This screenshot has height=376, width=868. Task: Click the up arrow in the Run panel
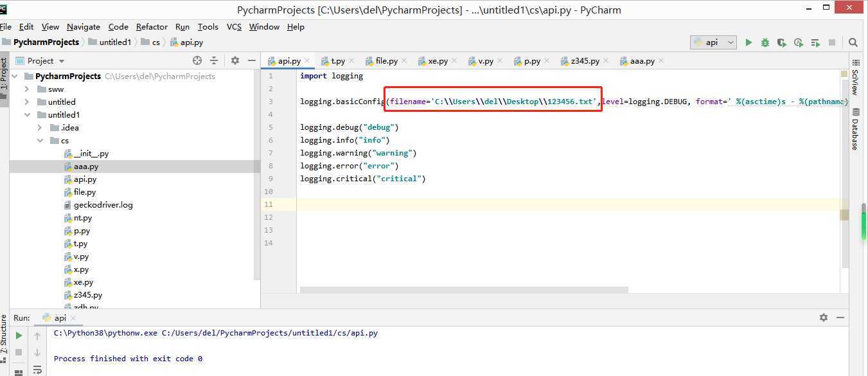point(37,336)
